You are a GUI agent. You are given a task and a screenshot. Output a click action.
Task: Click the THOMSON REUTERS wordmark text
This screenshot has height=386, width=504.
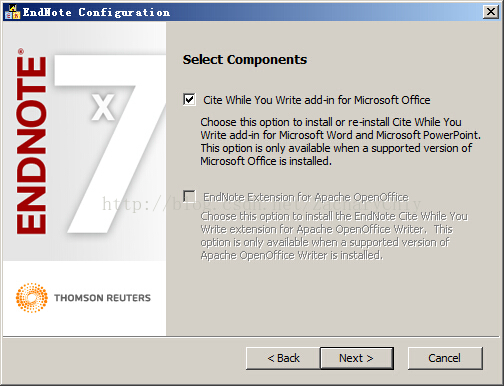point(102,298)
